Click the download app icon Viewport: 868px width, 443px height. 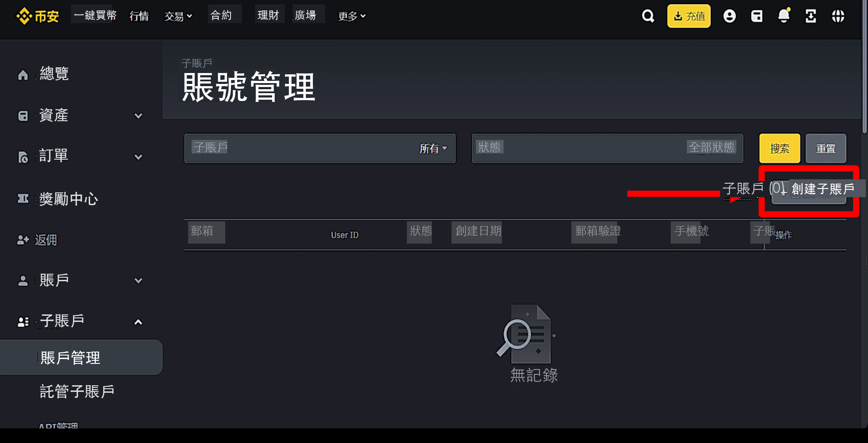(811, 16)
